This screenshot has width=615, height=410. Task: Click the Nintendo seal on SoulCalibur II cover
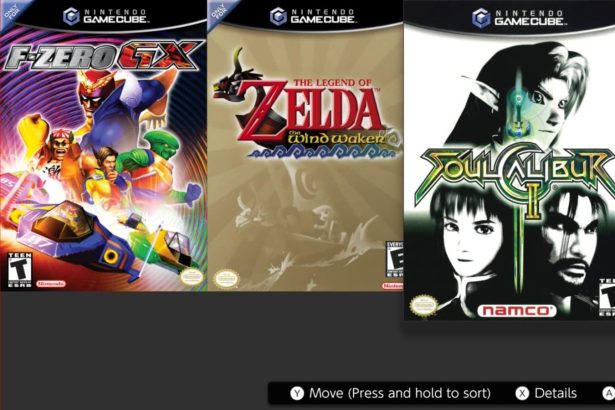coord(423,305)
